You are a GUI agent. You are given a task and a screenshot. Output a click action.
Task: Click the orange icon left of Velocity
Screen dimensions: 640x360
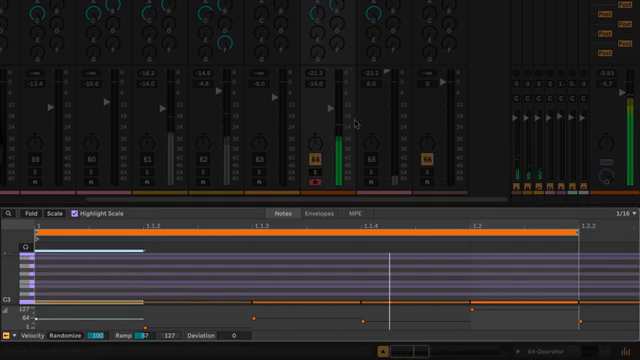point(6,336)
